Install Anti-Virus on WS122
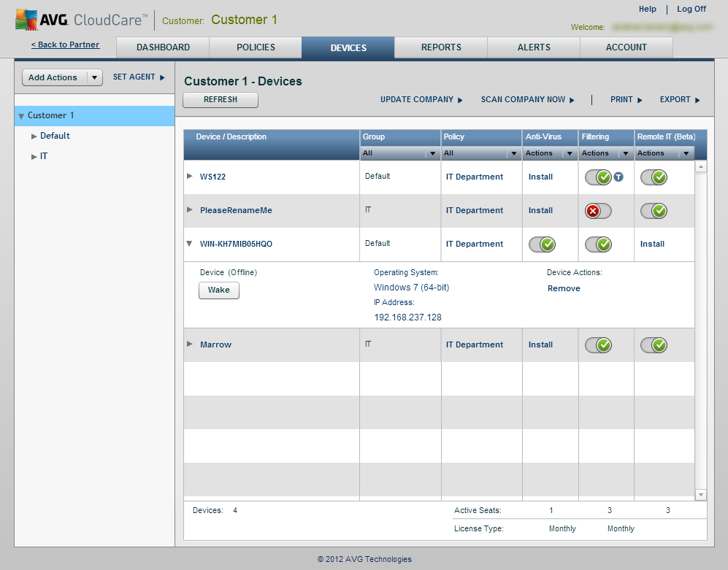The image size is (728, 570). [x=540, y=177]
